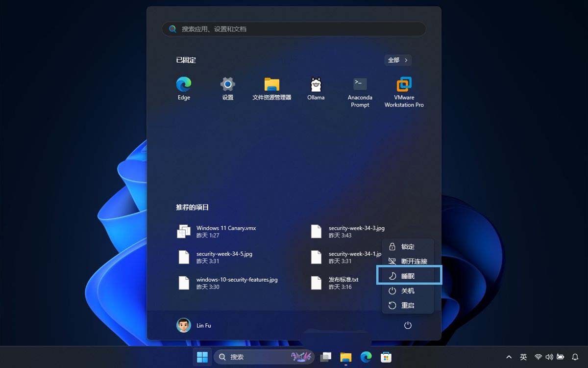Launch Ollama from pinned apps
This screenshot has height=368, width=588.
(316, 88)
